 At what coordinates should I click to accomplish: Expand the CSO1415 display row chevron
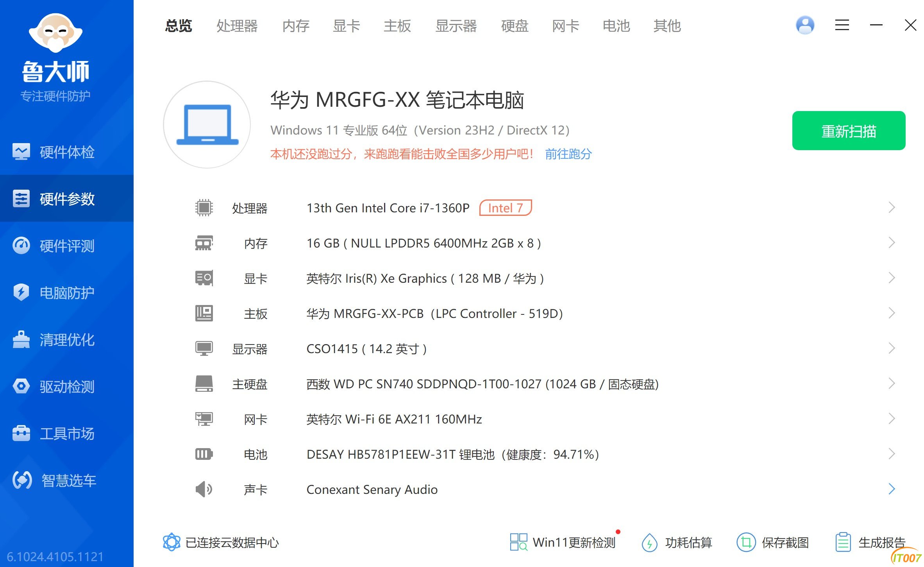[892, 348]
